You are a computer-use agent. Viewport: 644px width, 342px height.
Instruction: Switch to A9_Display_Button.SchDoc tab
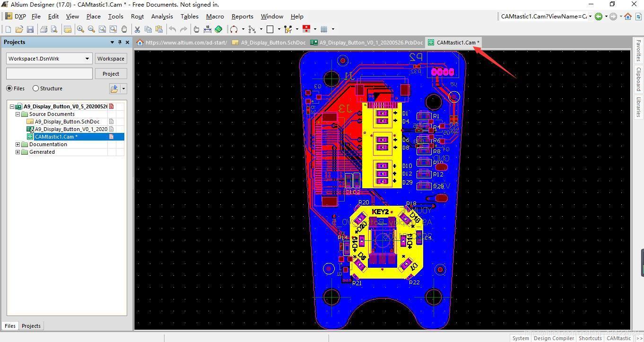[x=269, y=43]
